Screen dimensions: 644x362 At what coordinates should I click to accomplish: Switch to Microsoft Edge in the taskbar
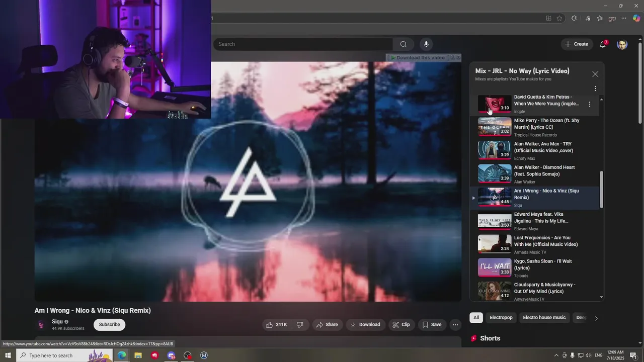click(x=122, y=355)
